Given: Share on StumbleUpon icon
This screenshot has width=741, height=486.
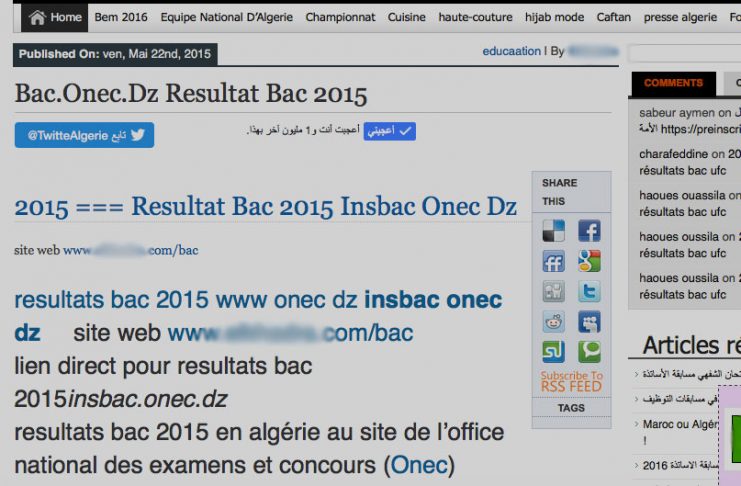Looking at the screenshot, I should tap(553, 352).
